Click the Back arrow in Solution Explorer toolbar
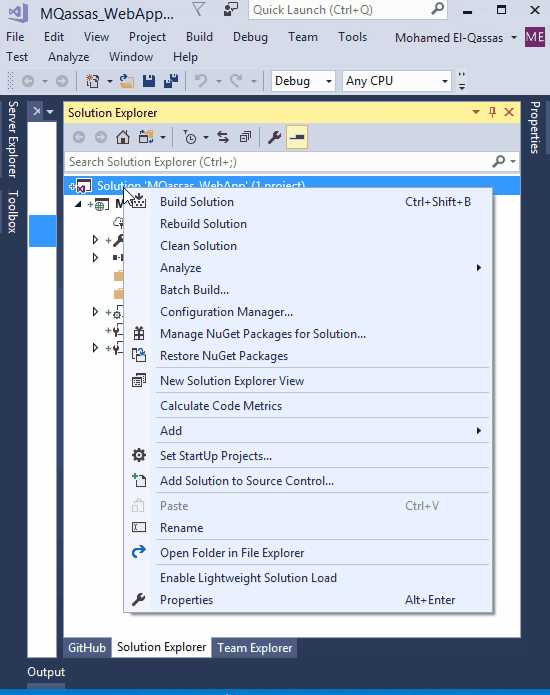Viewport: 550px width, 695px height. [x=79, y=137]
